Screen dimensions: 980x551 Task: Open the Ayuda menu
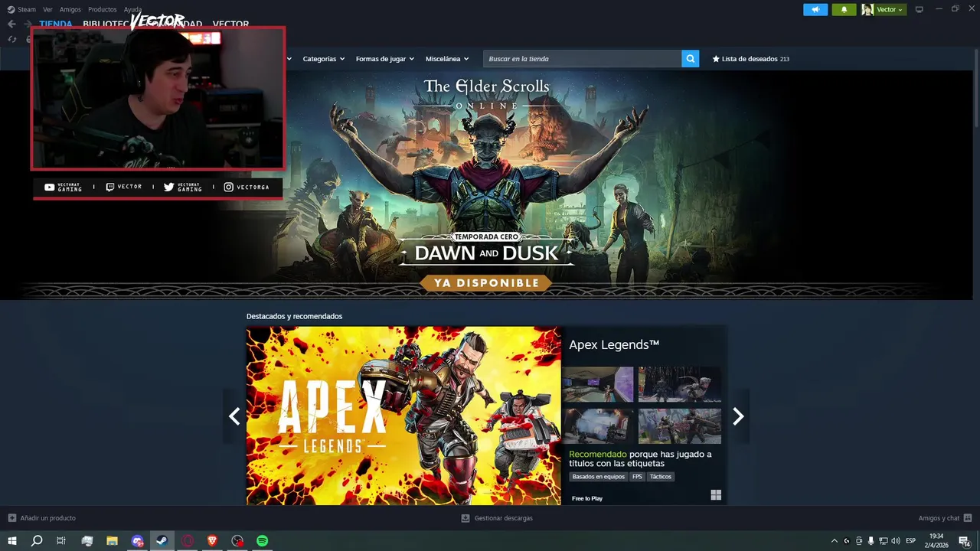[x=132, y=9]
